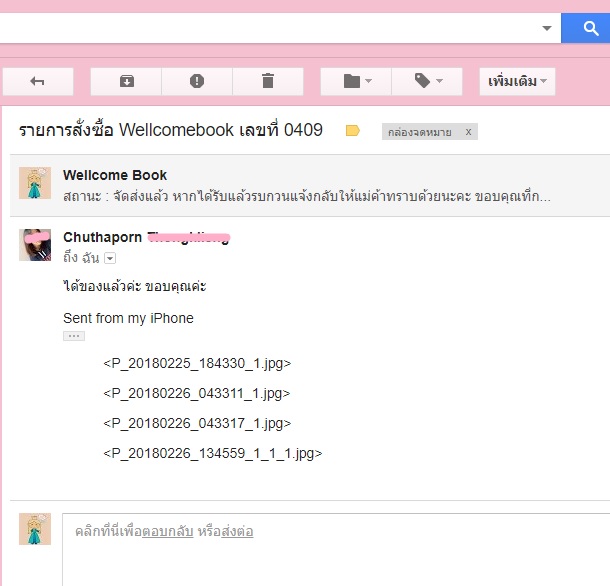Click the search input field

click(x=270, y=28)
